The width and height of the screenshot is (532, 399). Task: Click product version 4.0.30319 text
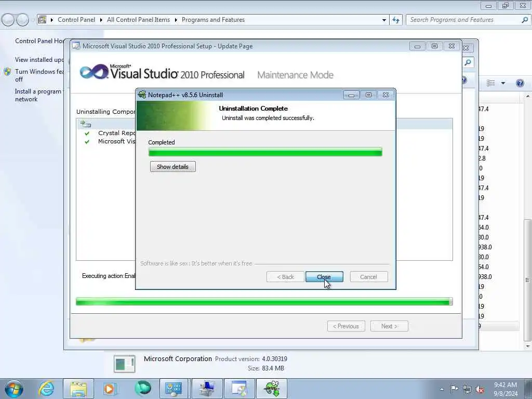274,358
